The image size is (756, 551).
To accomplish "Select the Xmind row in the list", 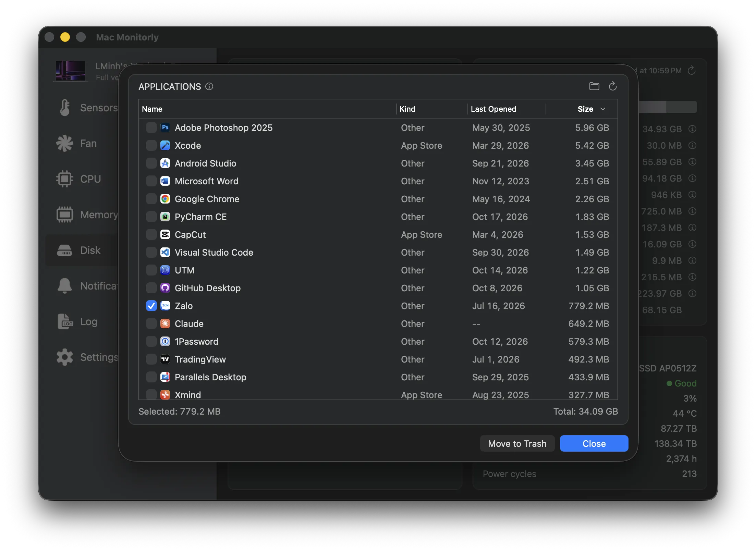I will [x=378, y=394].
